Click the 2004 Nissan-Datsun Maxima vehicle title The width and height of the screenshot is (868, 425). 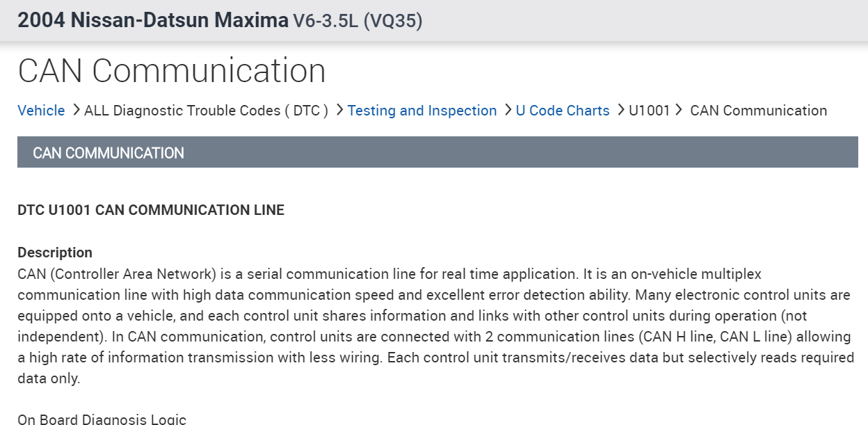153,20
